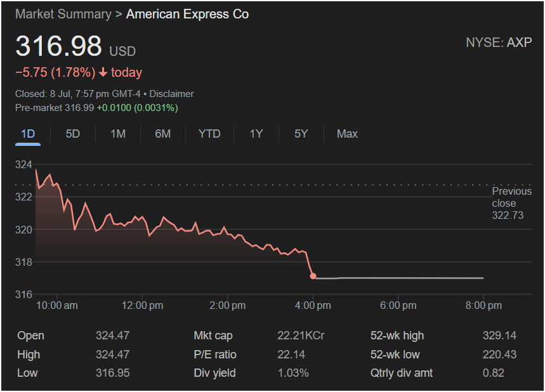Click the Low value 316.95
The width and height of the screenshot is (545, 392).
pos(112,373)
